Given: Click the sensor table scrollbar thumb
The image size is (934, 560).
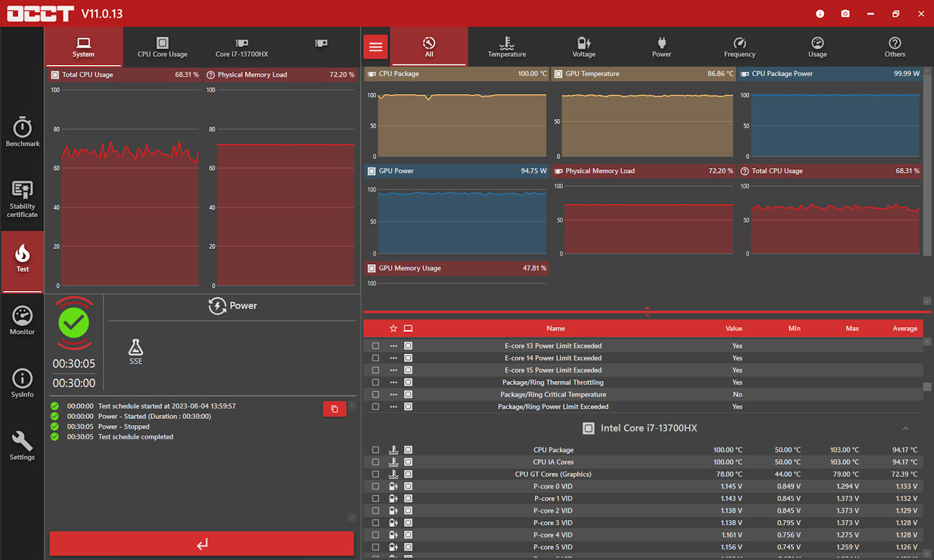Looking at the screenshot, I should [927, 387].
